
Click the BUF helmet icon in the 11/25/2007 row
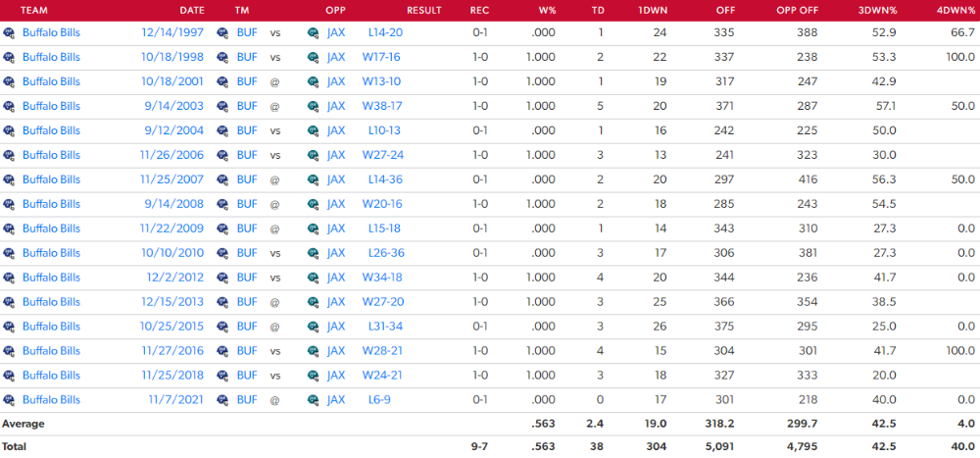tap(222, 179)
